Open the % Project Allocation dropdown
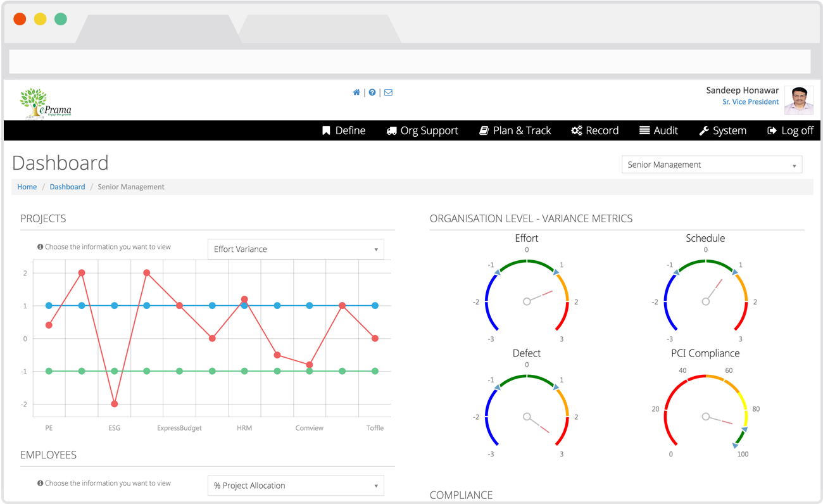The height and width of the screenshot is (504, 823). [x=296, y=486]
